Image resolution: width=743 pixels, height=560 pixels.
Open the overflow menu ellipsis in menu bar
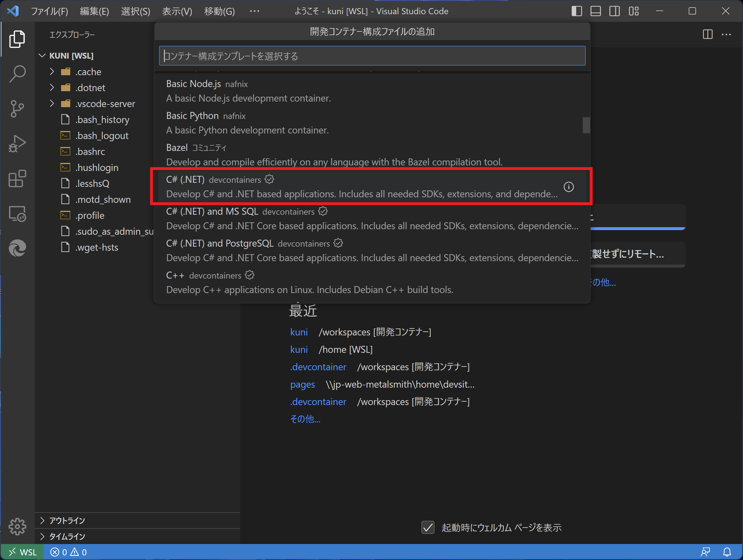point(254,11)
